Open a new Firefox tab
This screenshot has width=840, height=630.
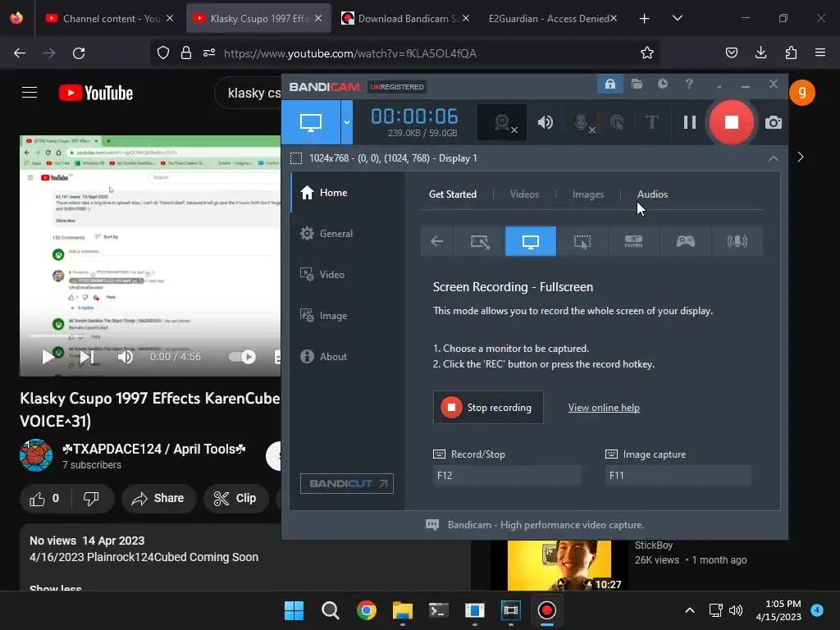[x=645, y=18]
